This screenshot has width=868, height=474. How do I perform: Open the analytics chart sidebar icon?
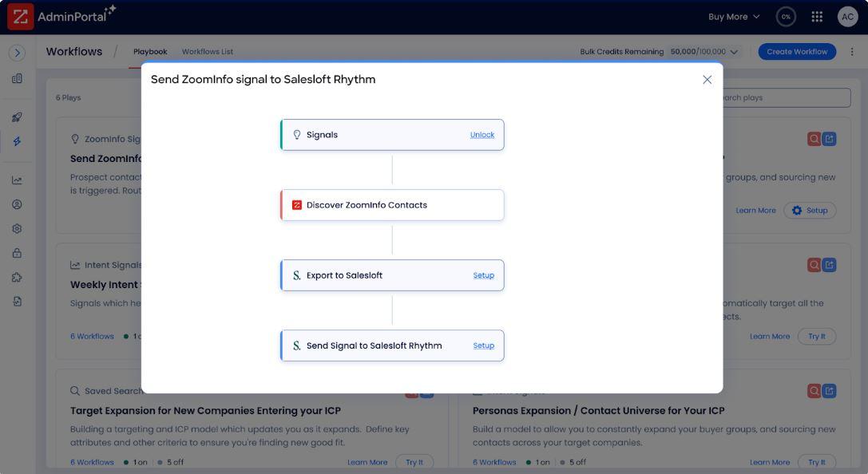pyautogui.click(x=17, y=180)
